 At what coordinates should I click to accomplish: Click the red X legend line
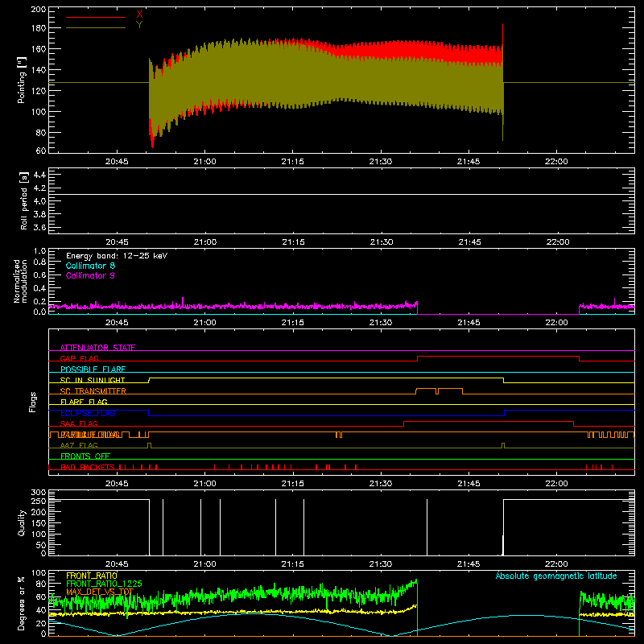coord(96,17)
